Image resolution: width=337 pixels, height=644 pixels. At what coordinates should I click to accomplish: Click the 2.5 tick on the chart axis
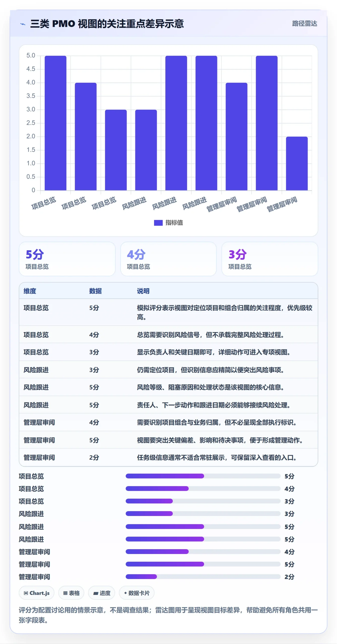pos(31,123)
